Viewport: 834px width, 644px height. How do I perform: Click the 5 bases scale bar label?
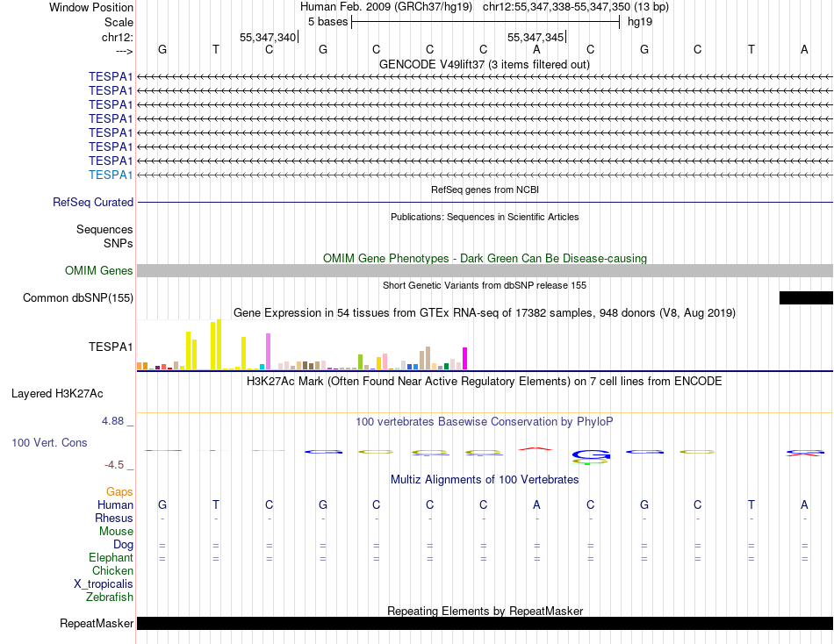coord(327,22)
